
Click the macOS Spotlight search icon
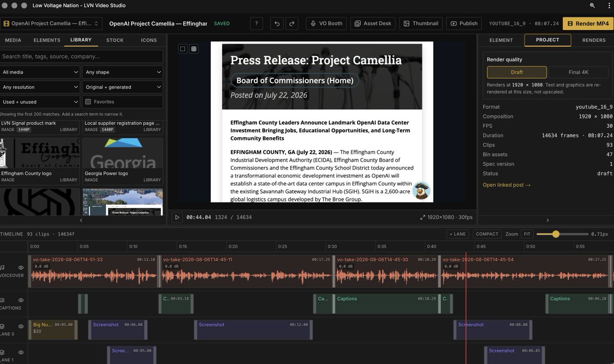coord(593,6)
